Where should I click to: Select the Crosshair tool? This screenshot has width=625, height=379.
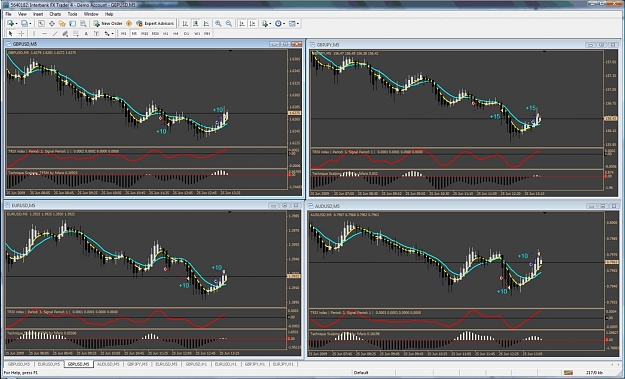pos(21,33)
